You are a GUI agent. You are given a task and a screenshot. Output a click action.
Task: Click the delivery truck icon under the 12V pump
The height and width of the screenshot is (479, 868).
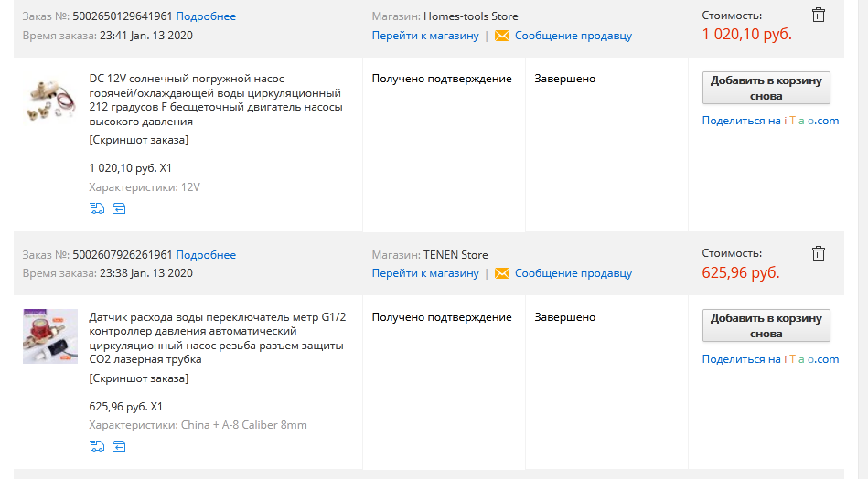coord(97,208)
